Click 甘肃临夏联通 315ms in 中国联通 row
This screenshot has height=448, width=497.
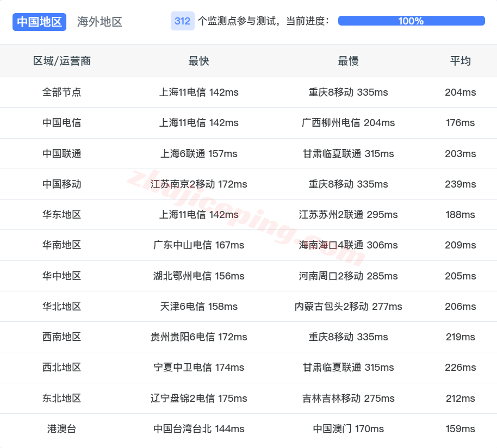348,154
